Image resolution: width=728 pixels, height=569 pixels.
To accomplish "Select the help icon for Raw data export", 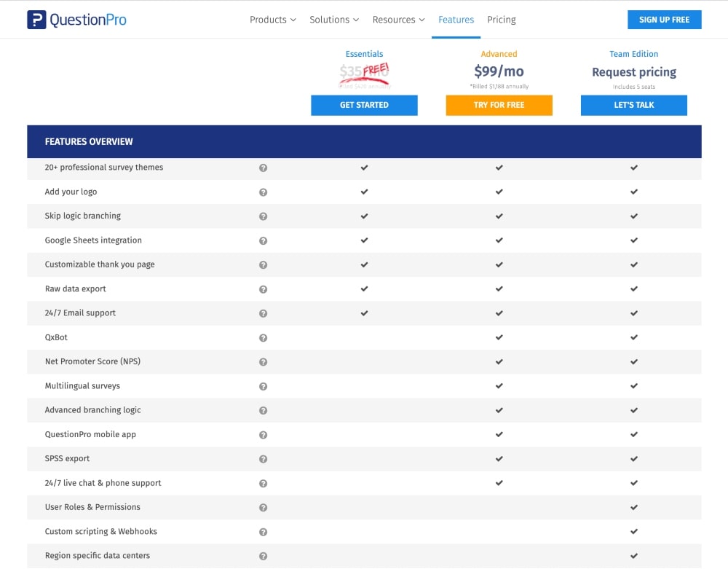I will pos(263,289).
